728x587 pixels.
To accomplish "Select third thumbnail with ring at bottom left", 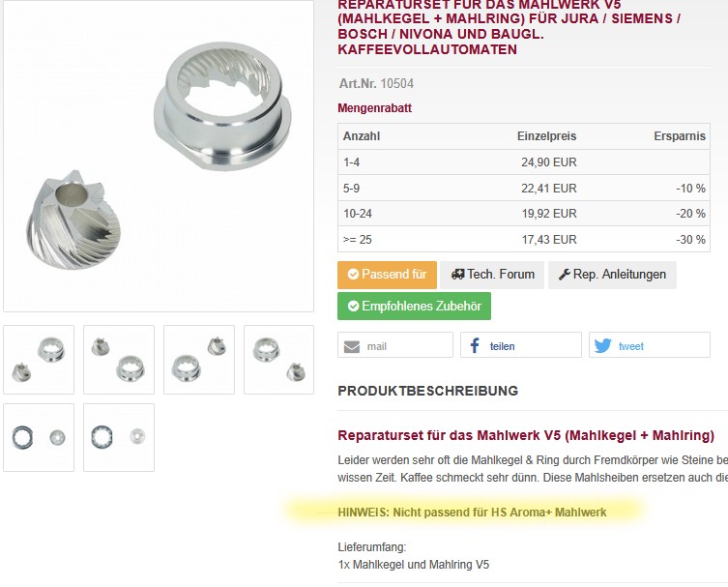I will point(199,360).
